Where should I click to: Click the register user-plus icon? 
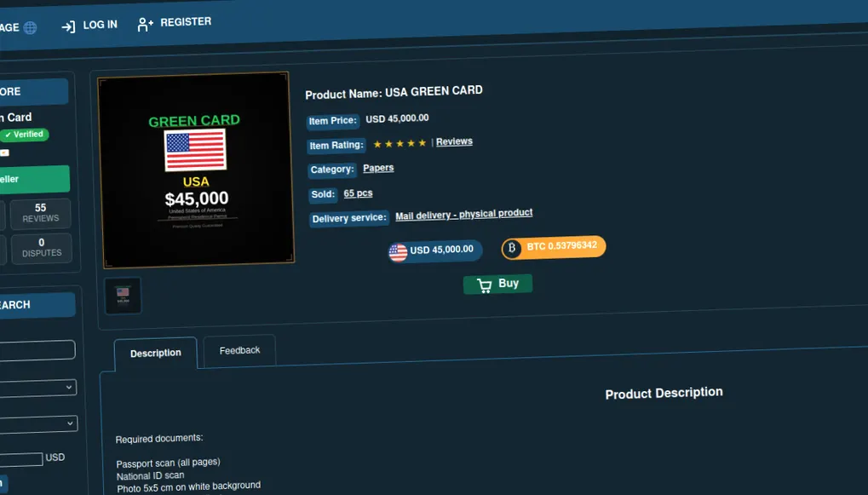[145, 25]
